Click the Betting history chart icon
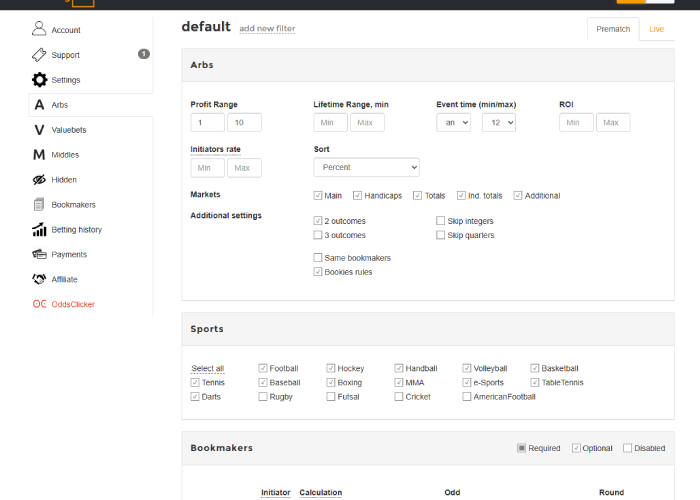Image resolution: width=700 pixels, height=500 pixels. pyautogui.click(x=39, y=229)
